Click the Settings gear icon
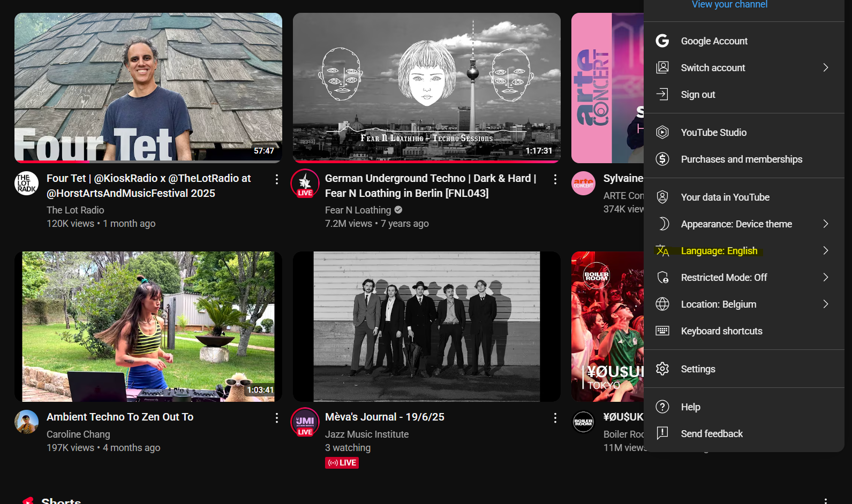This screenshot has width=852, height=504. tap(662, 369)
